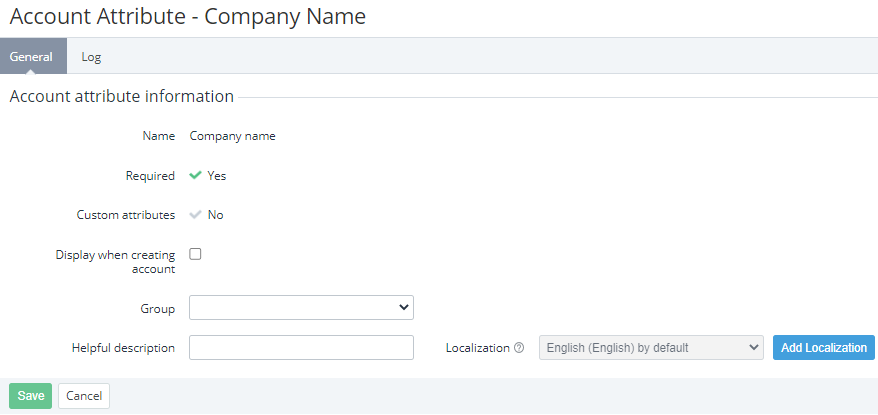Select the Company name value text
Screen dimensions: 878x415
coord(233,136)
